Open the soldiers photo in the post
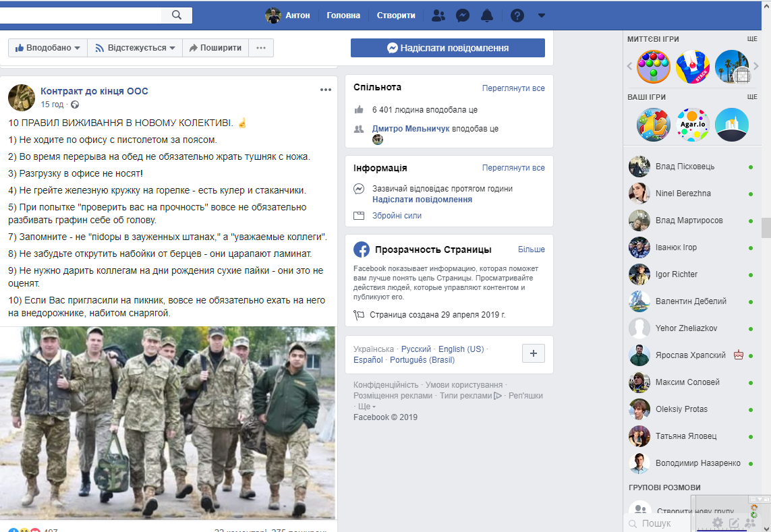 [168, 422]
